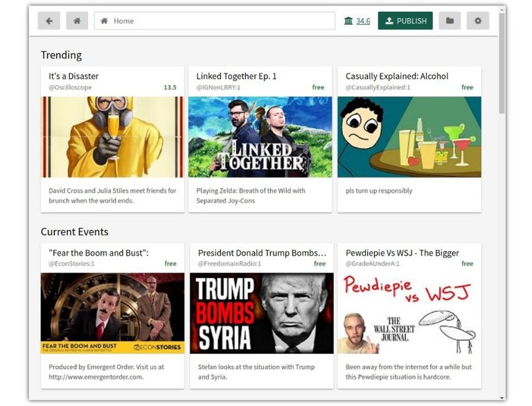The width and height of the screenshot is (532, 406).
Task: Click the vertical scrollbar thumb
Action: [x=502, y=63]
